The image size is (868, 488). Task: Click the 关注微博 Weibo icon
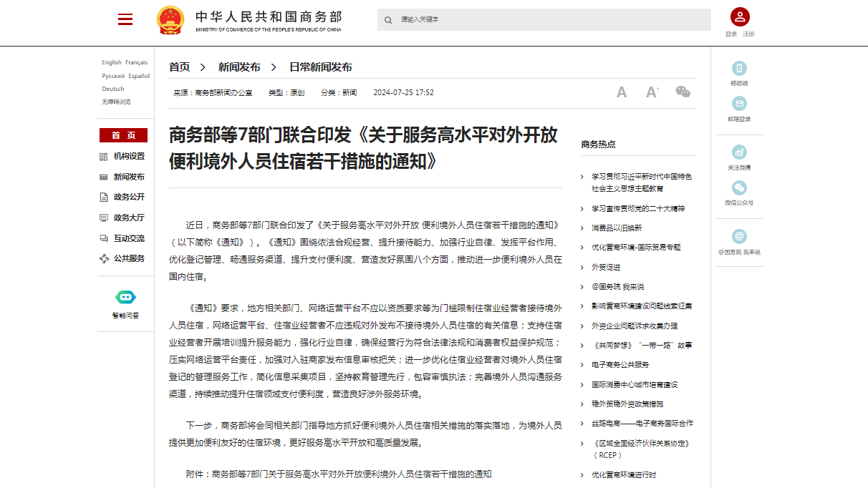click(x=739, y=152)
